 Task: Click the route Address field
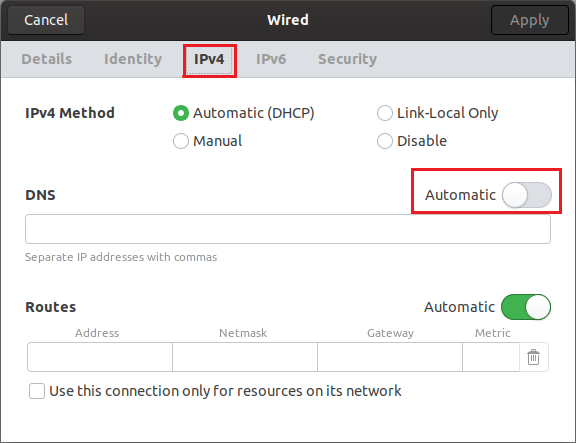click(100, 357)
